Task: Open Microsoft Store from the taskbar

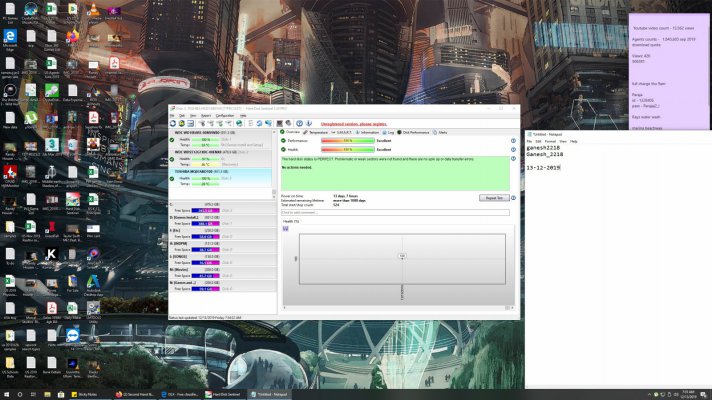Action: tap(61, 395)
